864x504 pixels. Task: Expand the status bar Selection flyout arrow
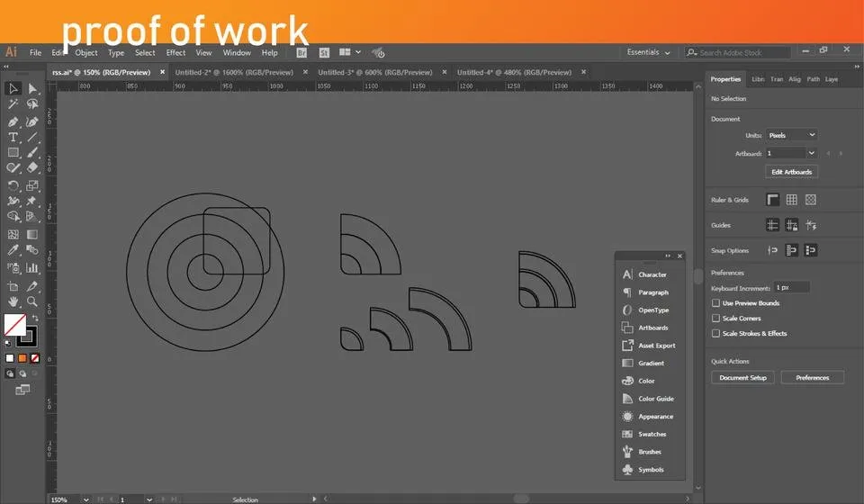tap(314, 499)
